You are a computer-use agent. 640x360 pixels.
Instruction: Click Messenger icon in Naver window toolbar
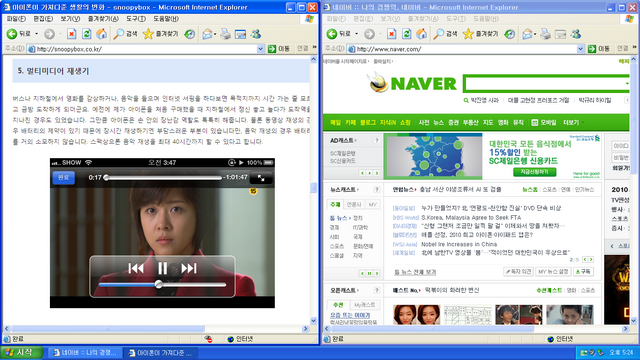(x=576, y=34)
